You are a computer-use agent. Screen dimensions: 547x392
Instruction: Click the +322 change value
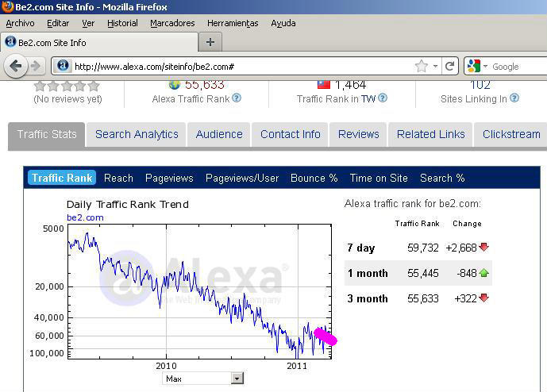point(466,298)
